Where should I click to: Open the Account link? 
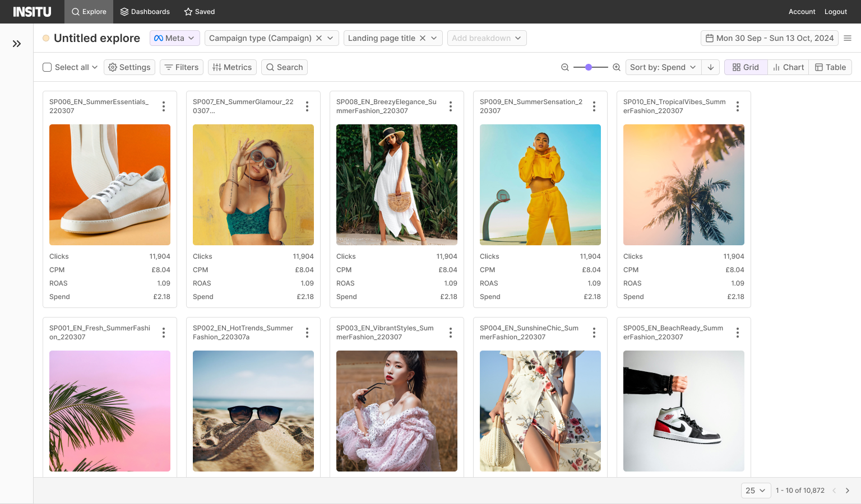point(802,12)
